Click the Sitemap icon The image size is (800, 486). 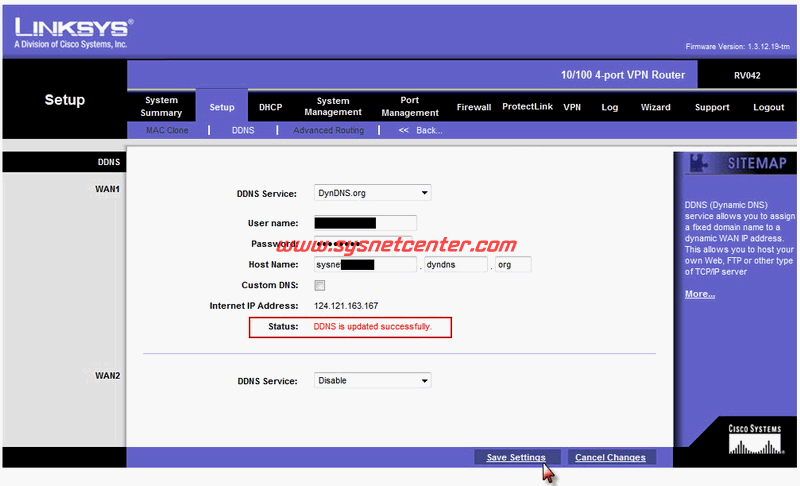click(x=698, y=163)
